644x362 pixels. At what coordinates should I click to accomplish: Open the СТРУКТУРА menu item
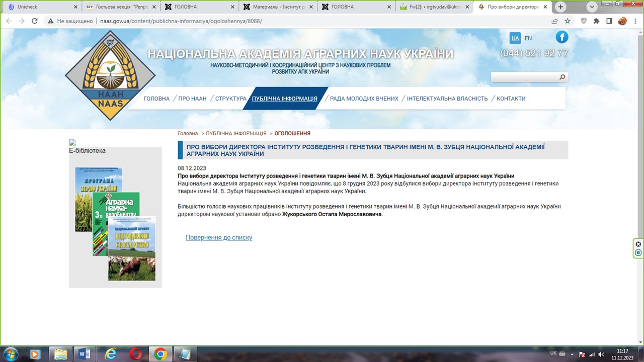click(x=231, y=99)
